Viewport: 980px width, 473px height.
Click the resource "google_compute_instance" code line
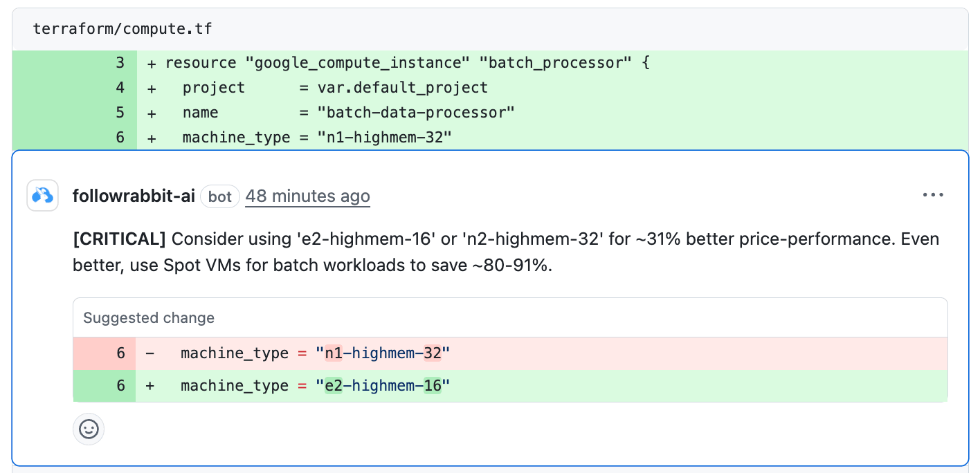[552, 63]
